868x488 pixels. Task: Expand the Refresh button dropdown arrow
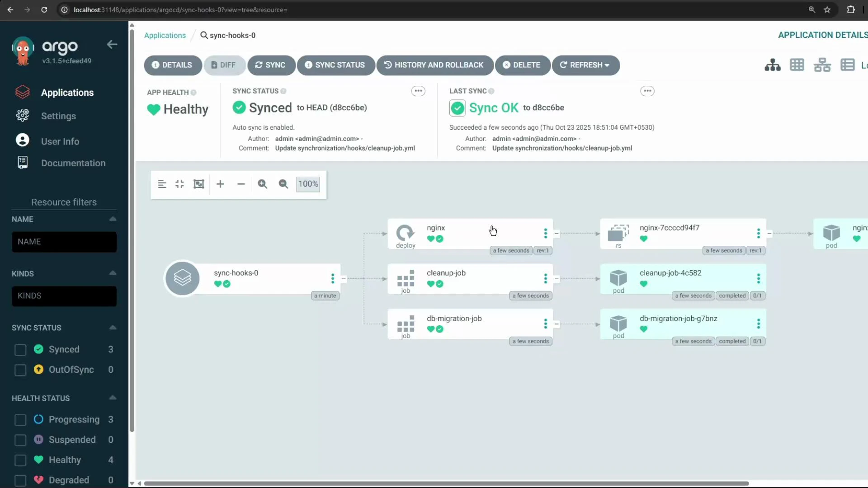click(x=607, y=65)
